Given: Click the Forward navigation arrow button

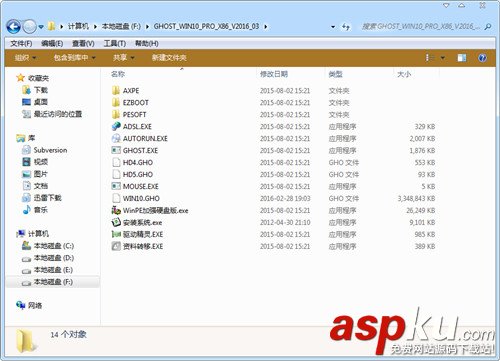Looking at the screenshot, I should [x=29, y=26].
